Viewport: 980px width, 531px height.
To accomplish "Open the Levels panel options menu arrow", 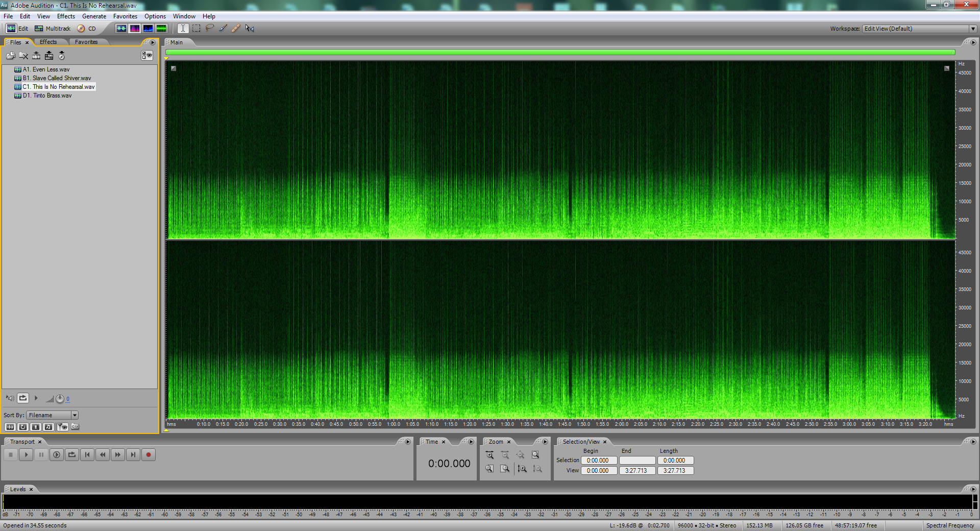I will [973, 489].
